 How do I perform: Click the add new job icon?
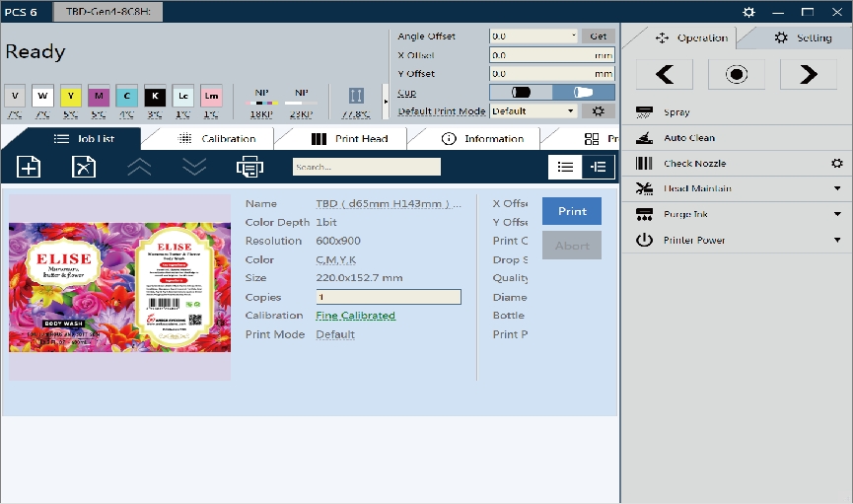pyautogui.click(x=30, y=167)
